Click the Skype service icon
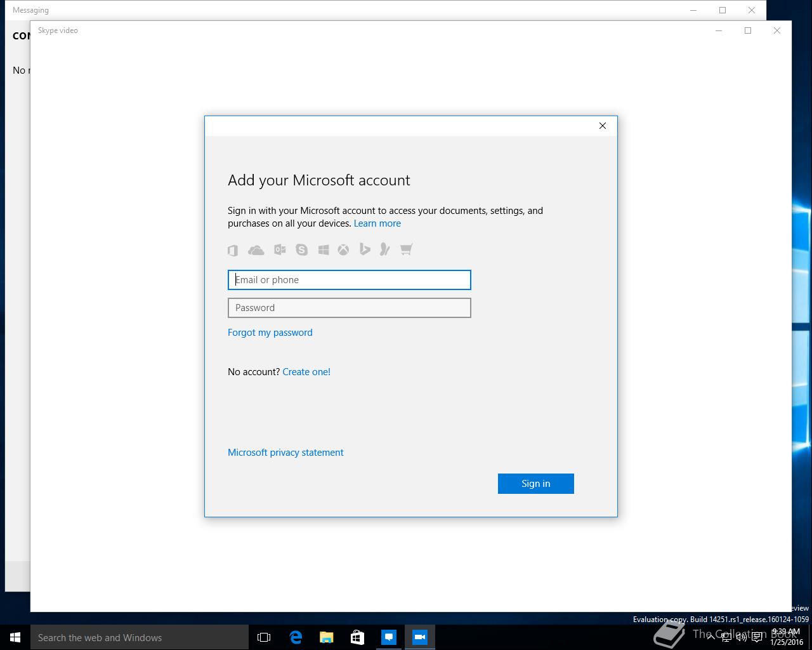This screenshot has width=812, height=650. tap(301, 249)
